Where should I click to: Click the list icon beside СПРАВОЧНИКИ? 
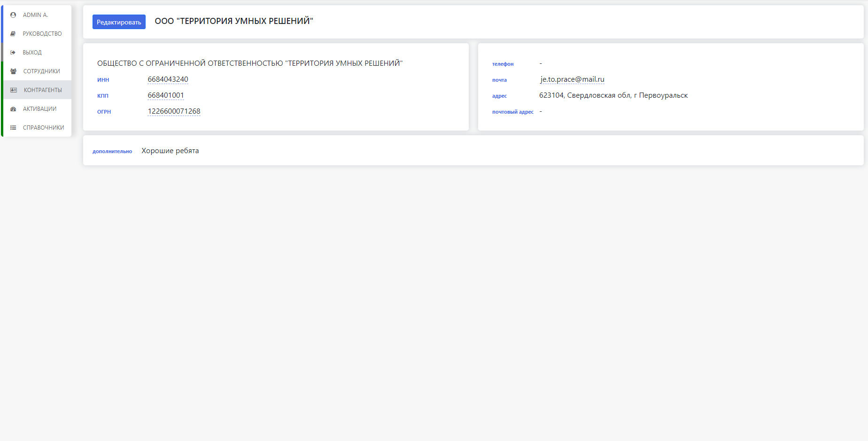[x=13, y=128]
